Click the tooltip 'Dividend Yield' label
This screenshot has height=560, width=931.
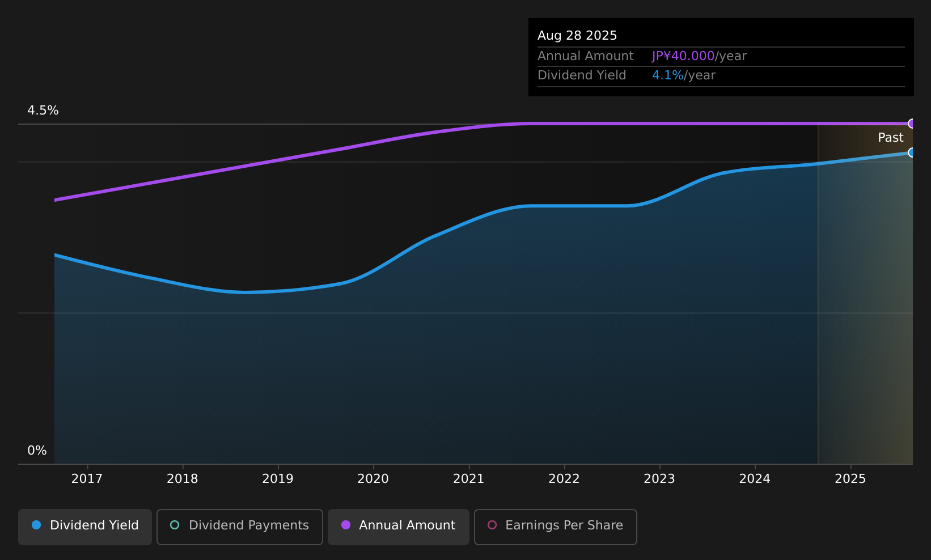pyautogui.click(x=582, y=75)
